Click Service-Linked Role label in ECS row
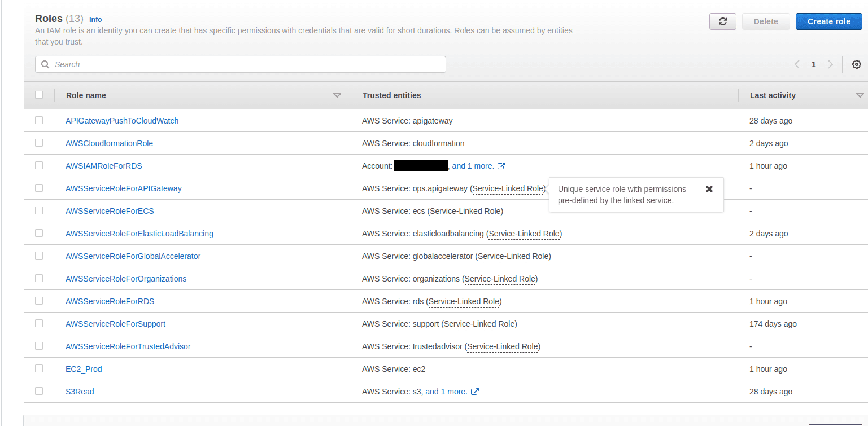This screenshot has height=426, width=868. 465,211
